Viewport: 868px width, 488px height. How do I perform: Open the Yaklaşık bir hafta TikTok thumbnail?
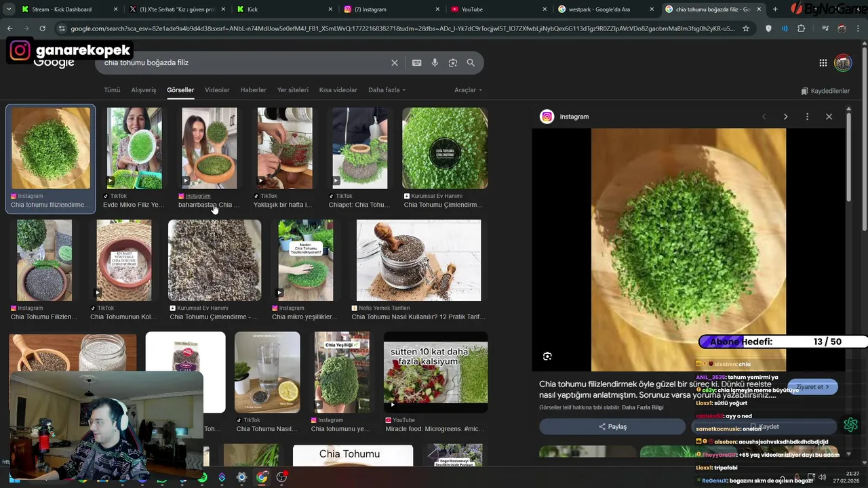[x=285, y=148]
